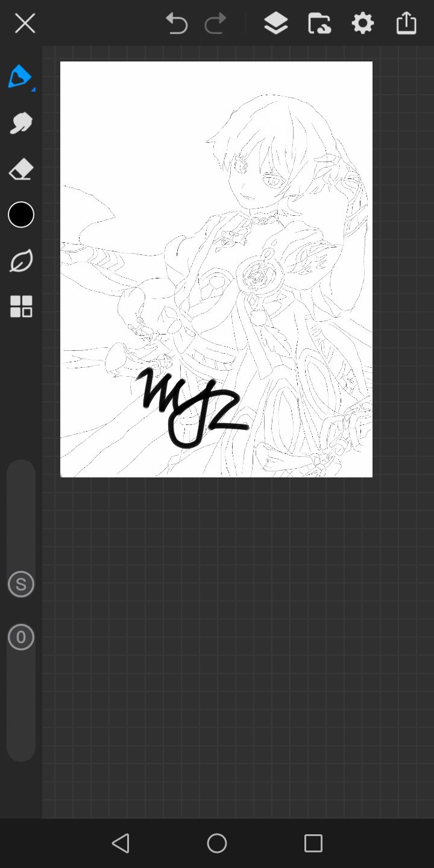The image size is (434, 868).
Task: Select the smudge tool
Action: [x=20, y=123]
